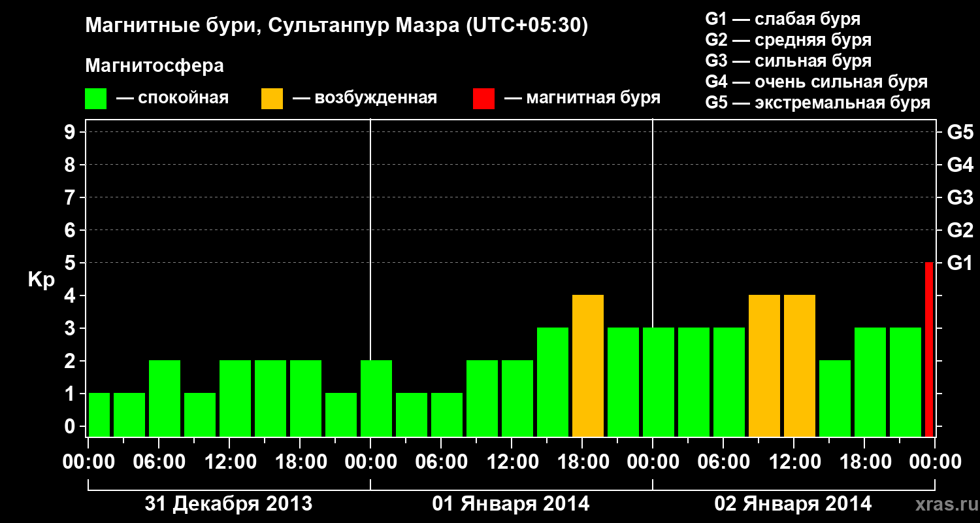Image resolution: width=980 pixels, height=523 pixels.
Task: Select orange bar at 12:00 on 02 Января
Action: pyautogui.click(x=800, y=366)
